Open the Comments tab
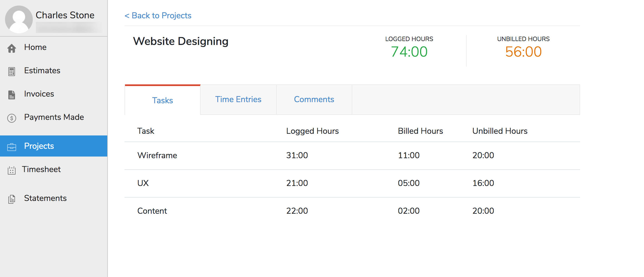Screen dimensions: 644x277 tap(314, 99)
